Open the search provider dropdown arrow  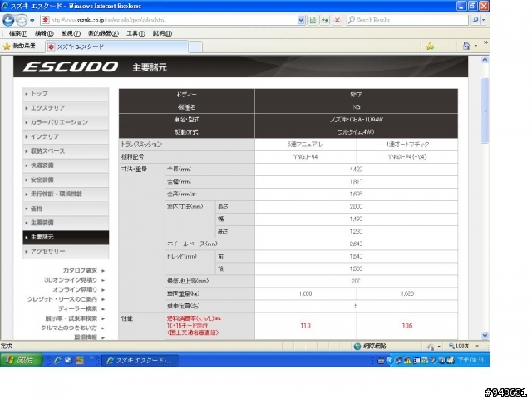pyautogui.click(x=484, y=20)
